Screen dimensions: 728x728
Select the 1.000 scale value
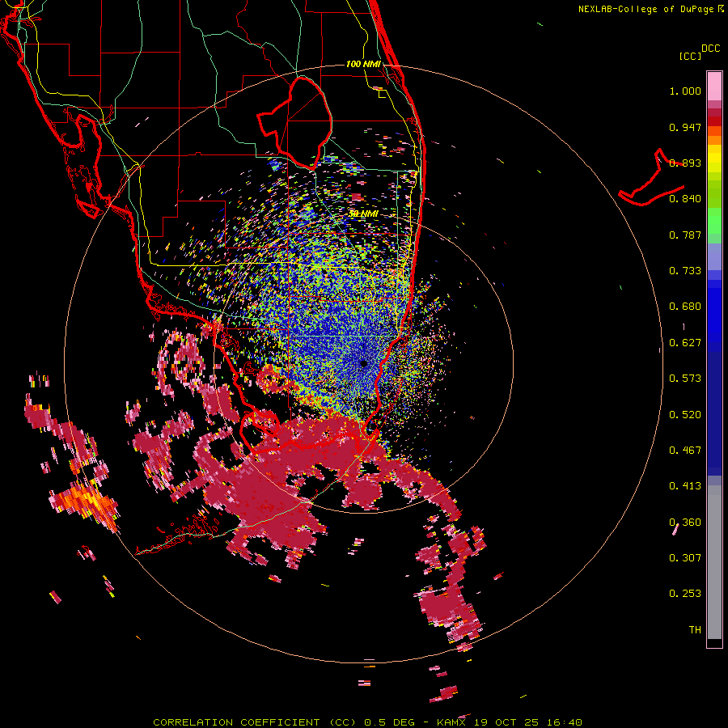point(685,91)
